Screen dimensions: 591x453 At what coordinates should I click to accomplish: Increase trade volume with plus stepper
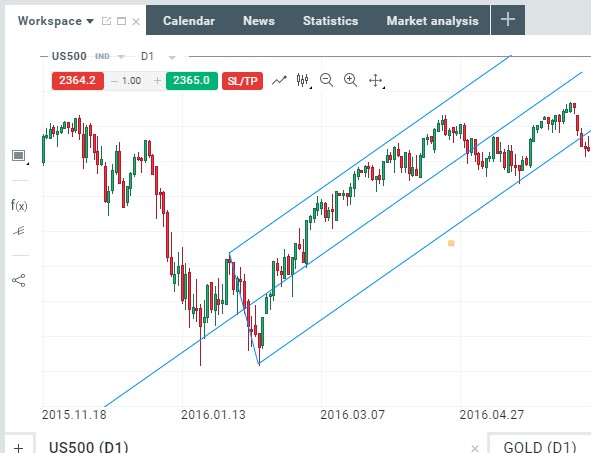(157, 81)
